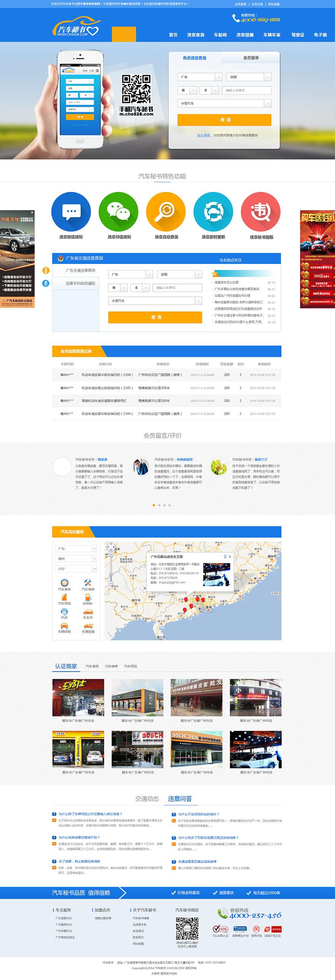Screen dimensions: 335x980
Task: Switch to the 会员登录 tab
Action: pyautogui.click(x=251, y=58)
